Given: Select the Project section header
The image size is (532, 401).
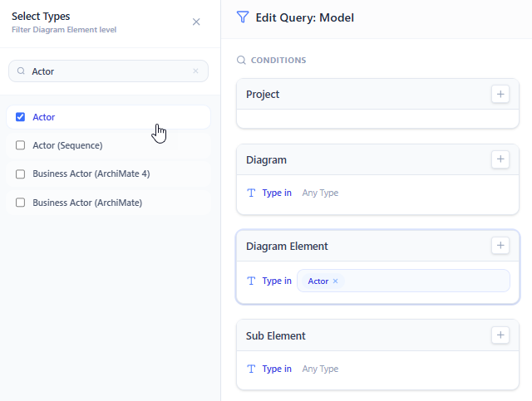Looking at the screenshot, I should pos(377,95).
